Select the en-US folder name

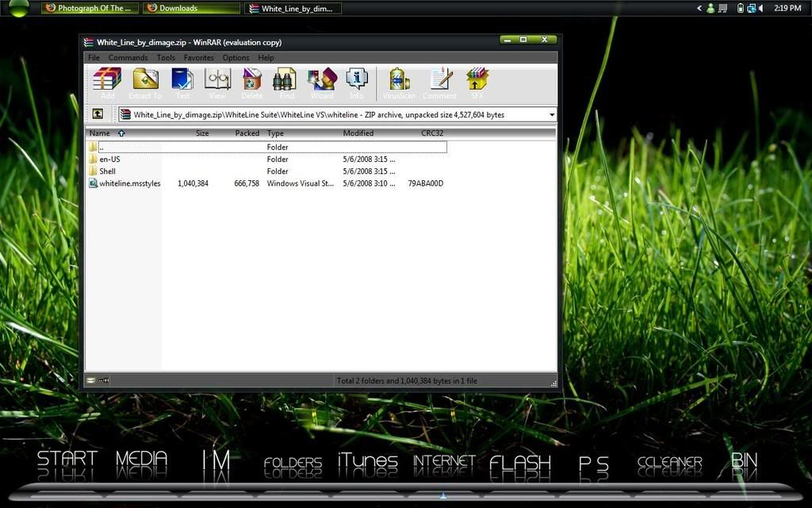pyautogui.click(x=109, y=159)
